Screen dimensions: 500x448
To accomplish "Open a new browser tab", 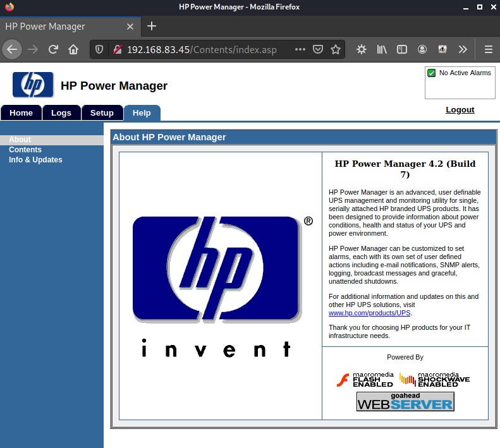I will point(152,26).
